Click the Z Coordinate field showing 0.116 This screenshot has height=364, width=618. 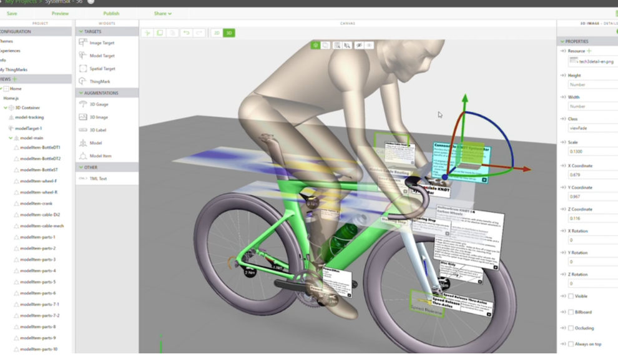click(593, 218)
